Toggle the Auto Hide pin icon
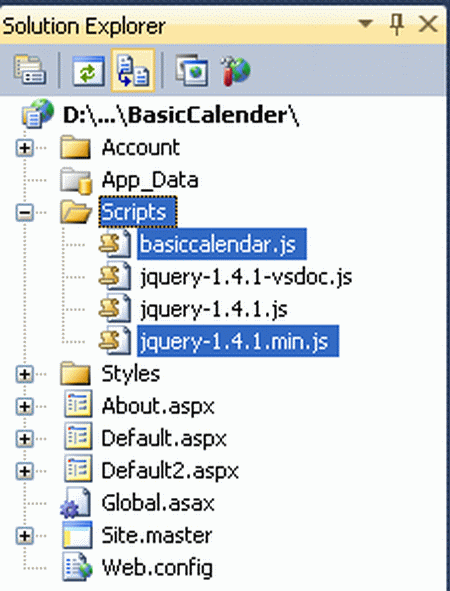The height and width of the screenshot is (591, 450). (x=396, y=25)
